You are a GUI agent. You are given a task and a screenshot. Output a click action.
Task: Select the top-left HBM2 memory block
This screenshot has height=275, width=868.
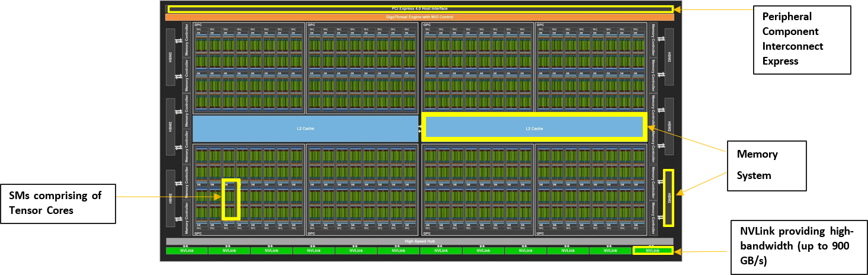(171, 57)
